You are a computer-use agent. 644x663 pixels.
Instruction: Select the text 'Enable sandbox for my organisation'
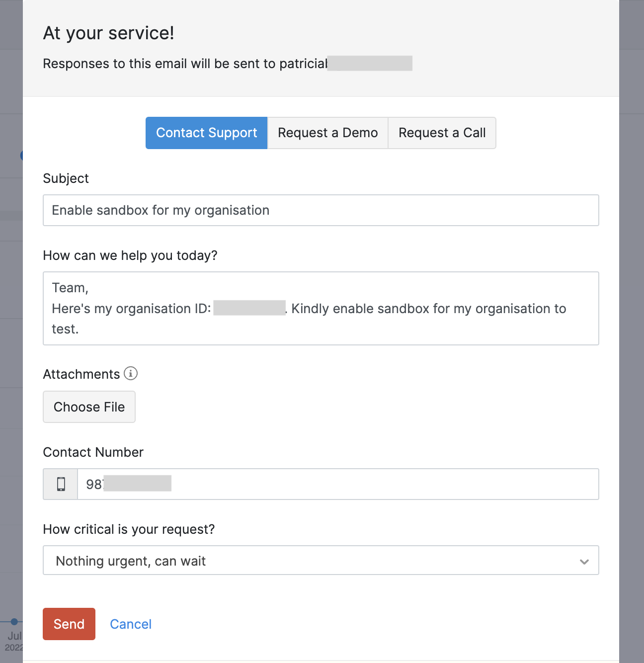click(160, 210)
